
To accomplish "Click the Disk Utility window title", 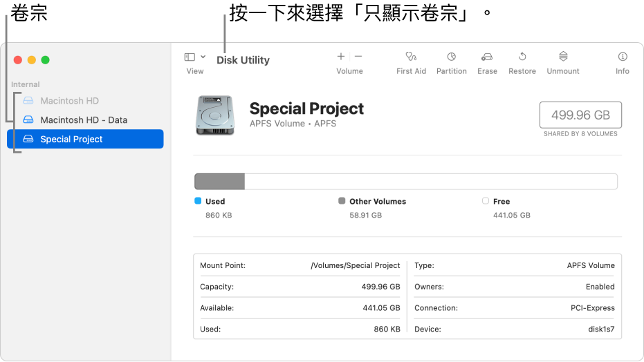I will [x=243, y=60].
